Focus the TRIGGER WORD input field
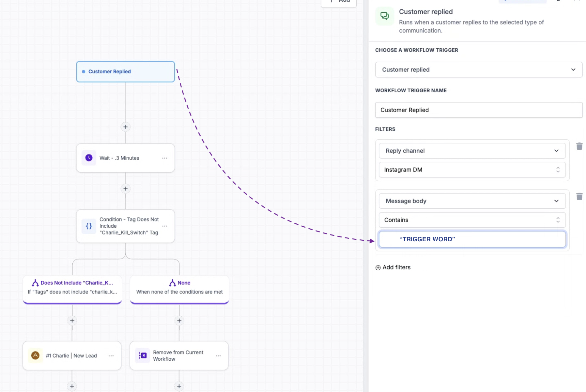Screen dimensions: 586x392 point(472,239)
